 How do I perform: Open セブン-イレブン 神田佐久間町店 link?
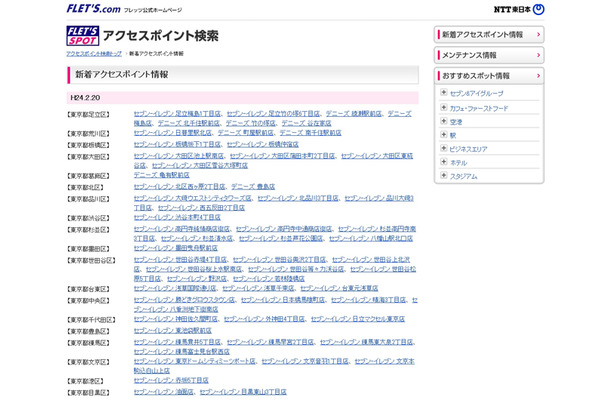[x=175, y=319]
